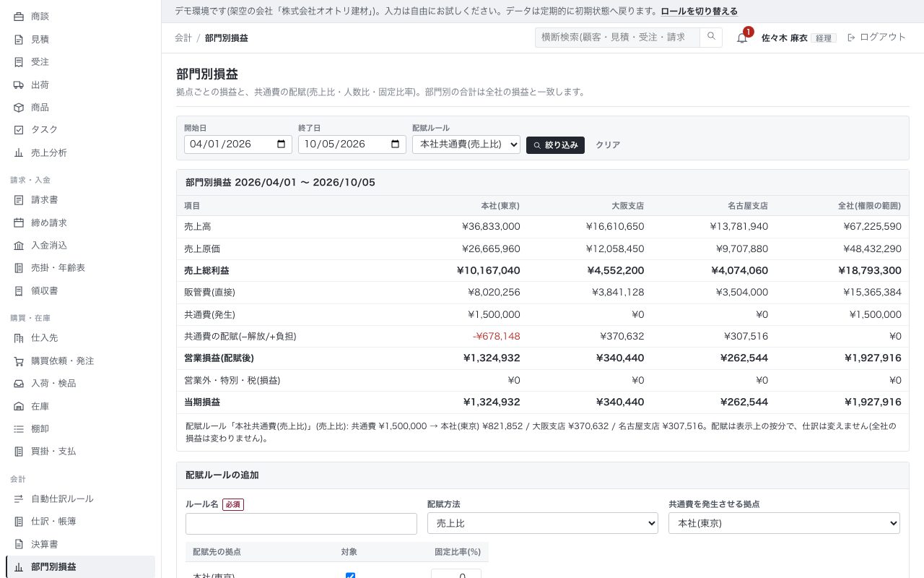
Task: Open 仕訳・帳簿 menu entry
Action: (x=80, y=521)
